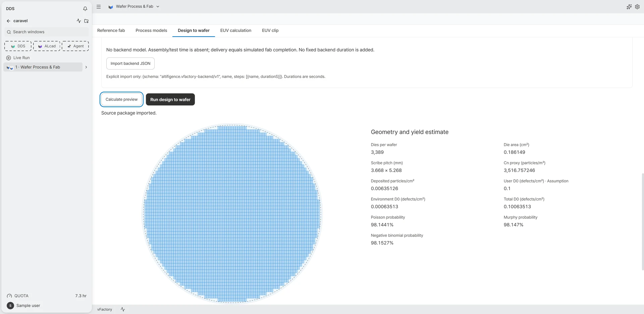
Task: Open the activity pulse icon beside caravel
Action: click(79, 21)
